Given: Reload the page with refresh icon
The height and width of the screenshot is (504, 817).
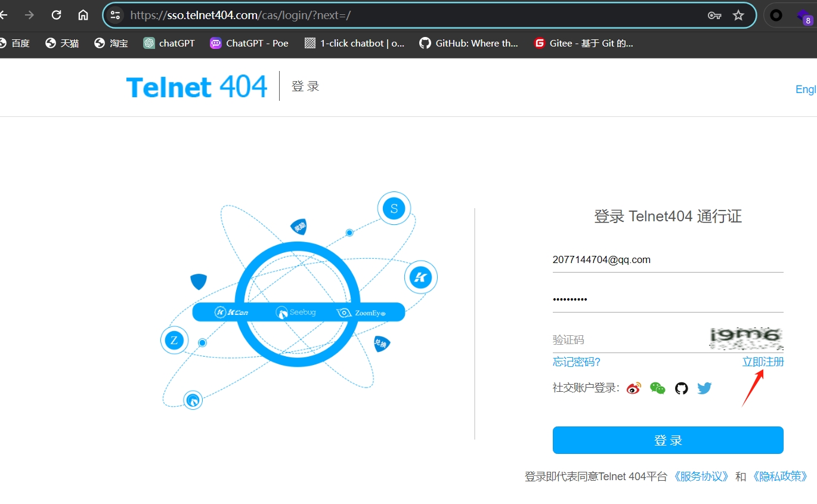Looking at the screenshot, I should 56,15.
